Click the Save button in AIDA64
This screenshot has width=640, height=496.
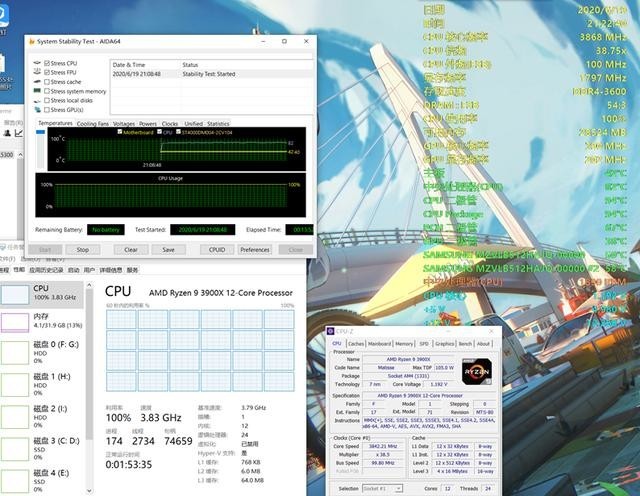point(168,249)
